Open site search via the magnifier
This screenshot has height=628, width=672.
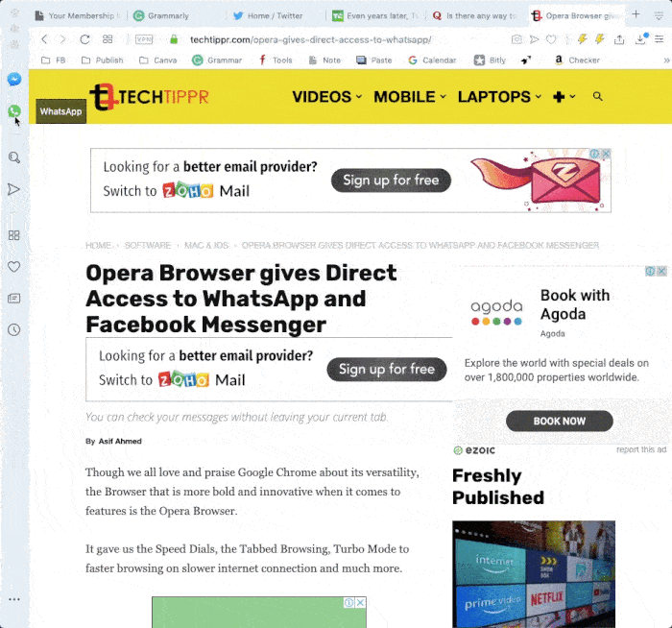click(597, 96)
